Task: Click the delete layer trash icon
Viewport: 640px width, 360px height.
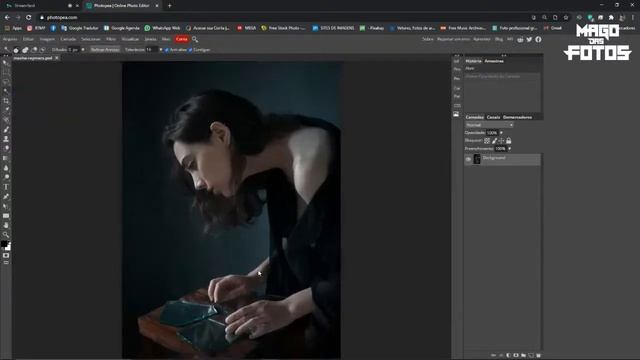Action: [538, 356]
